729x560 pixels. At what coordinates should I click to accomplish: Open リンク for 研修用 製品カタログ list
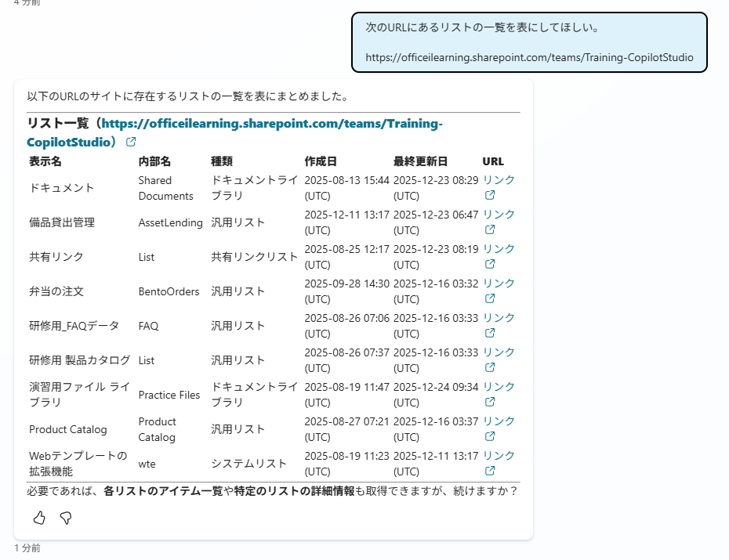(x=499, y=352)
